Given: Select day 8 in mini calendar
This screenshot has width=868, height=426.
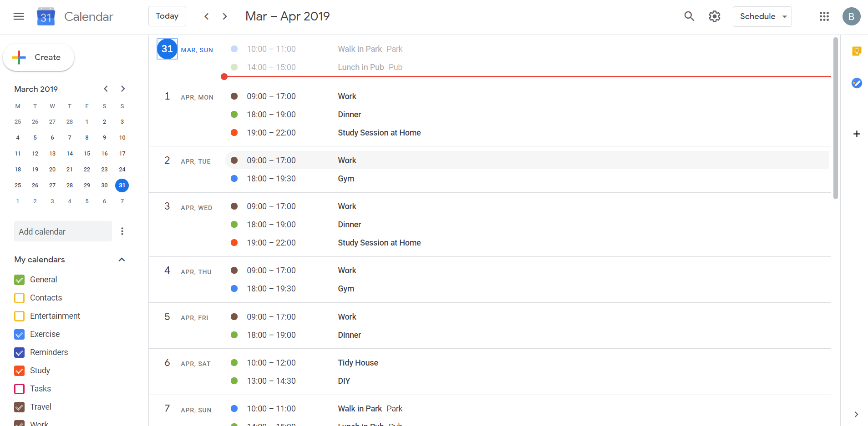Looking at the screenshot, I should pos(87,138).
